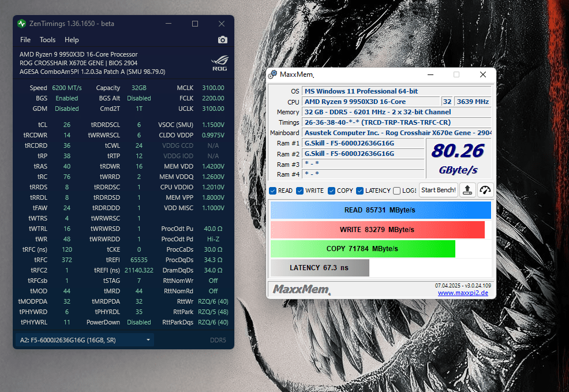This screenshot has width=569, height=392.
Task: Click the RttPark value RZQ/5 (48)
Action: (213, 312)
